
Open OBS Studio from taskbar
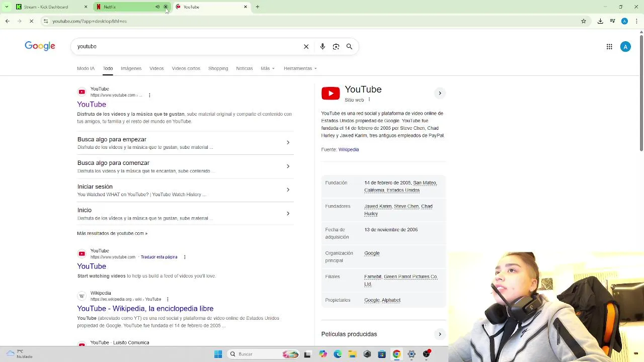pyautogui.click(x=426, y=354)
